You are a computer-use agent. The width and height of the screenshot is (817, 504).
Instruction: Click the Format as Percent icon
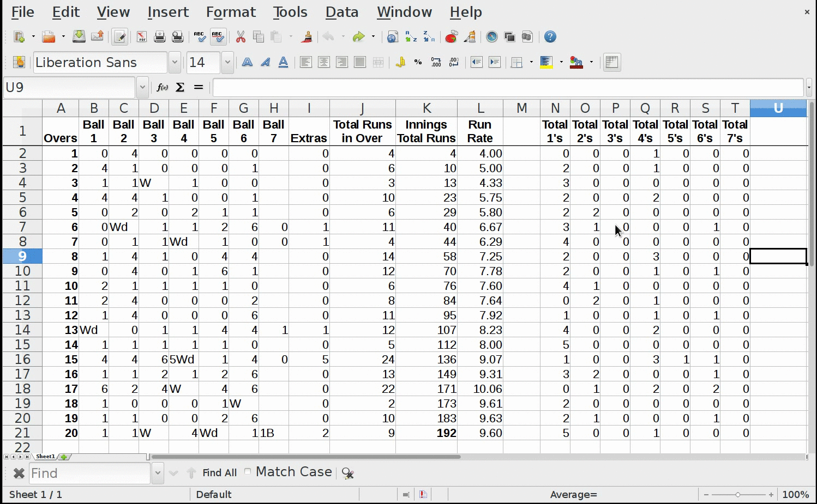click(418, 63)
